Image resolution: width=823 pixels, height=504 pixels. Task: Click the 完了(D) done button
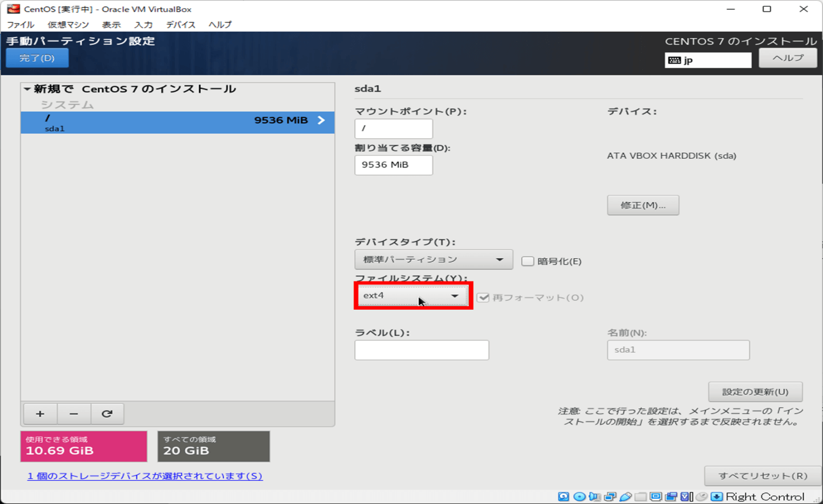(37, 58)
